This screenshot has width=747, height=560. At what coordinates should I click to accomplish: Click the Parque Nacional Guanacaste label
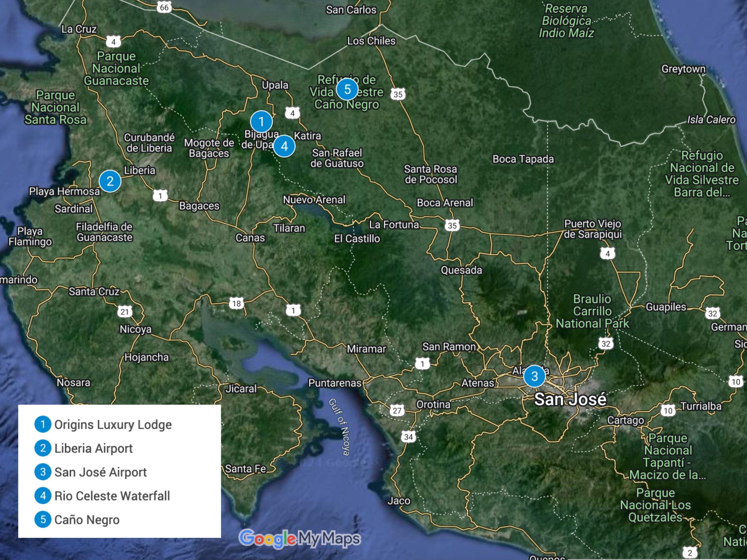[x=116, y=68]
